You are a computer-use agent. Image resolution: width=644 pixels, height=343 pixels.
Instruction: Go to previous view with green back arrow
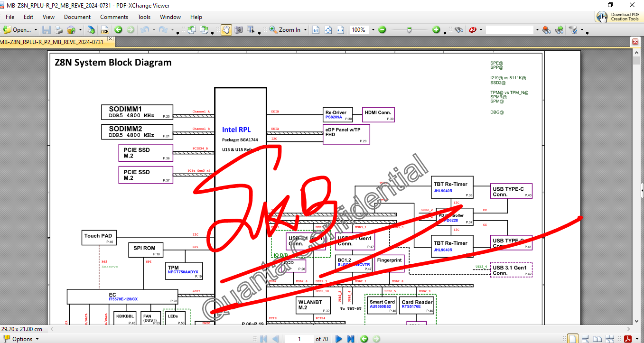coord(118,30)
